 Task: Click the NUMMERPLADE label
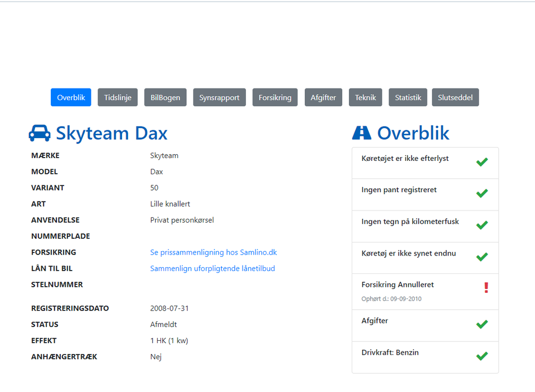pyautogui.click(x=61, y=236)
